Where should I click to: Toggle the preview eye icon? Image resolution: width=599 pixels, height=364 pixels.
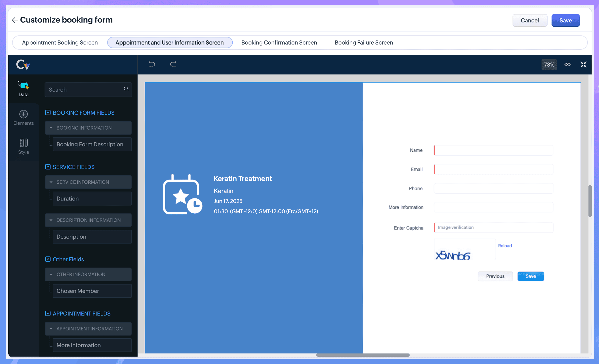(567, 65)
